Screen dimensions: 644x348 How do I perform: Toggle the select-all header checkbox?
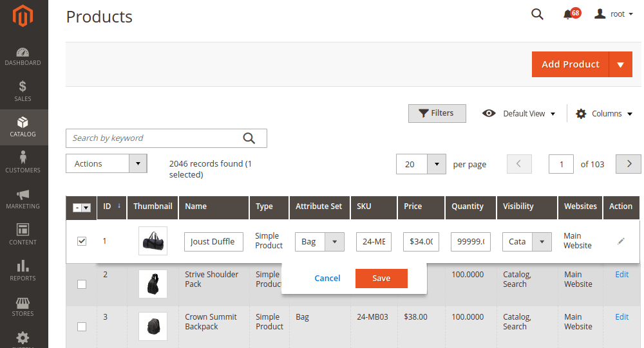point(77,208)
